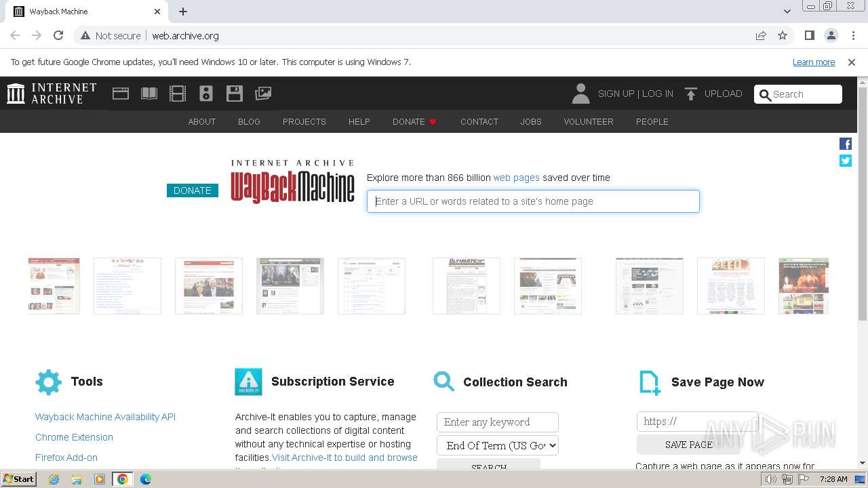
Task: Open Wayback Machine Availability API link
Action: point(105,417)
